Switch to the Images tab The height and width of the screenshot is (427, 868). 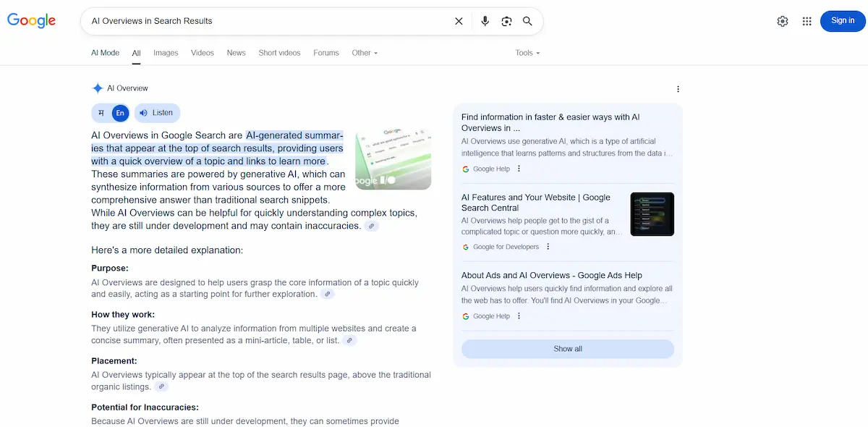166,53
